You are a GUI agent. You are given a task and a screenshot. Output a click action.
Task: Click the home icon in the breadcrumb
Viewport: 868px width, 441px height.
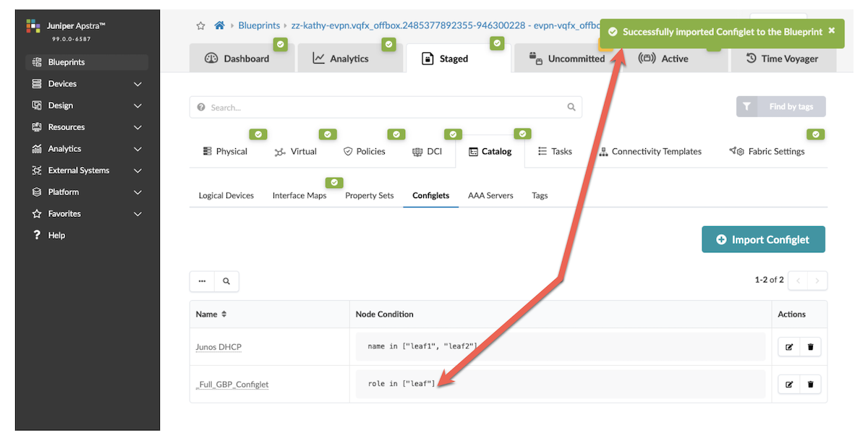pyautogui.click(x=219, y=24)
